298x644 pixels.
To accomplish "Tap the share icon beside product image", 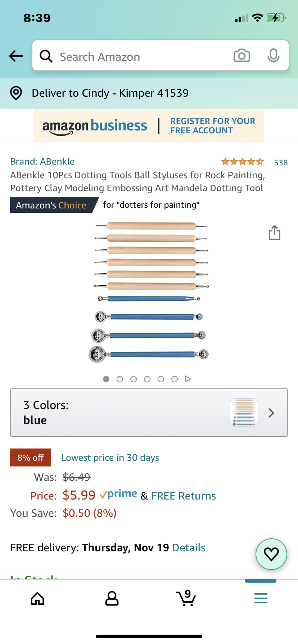I will (274, 233).
